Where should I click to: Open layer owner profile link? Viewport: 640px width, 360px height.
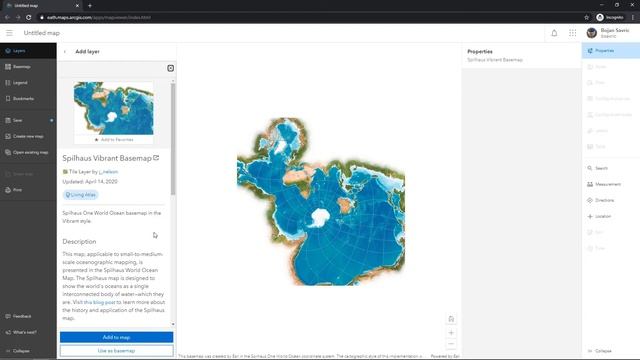click(108, 172)
